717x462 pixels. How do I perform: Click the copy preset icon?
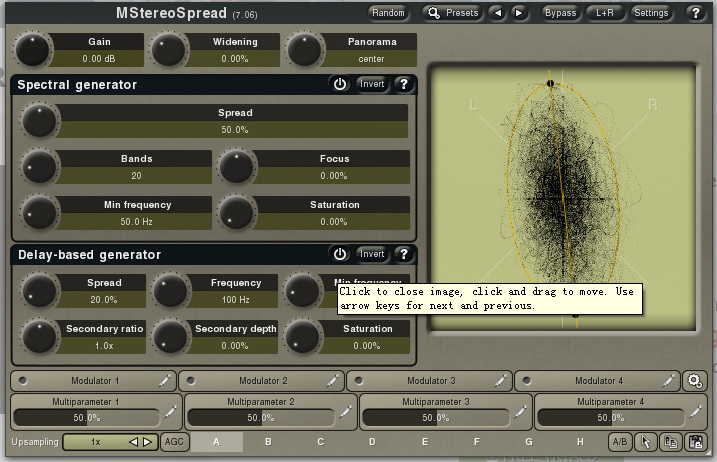click(x=671, y=442)
